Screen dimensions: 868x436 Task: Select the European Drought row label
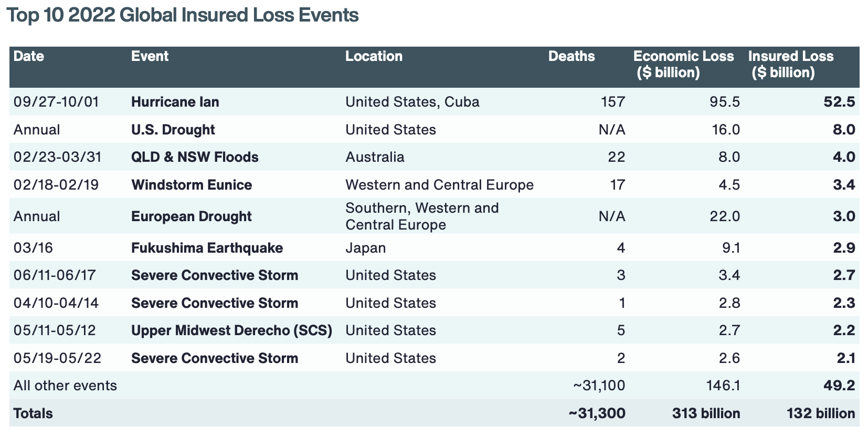pos(192,216)
